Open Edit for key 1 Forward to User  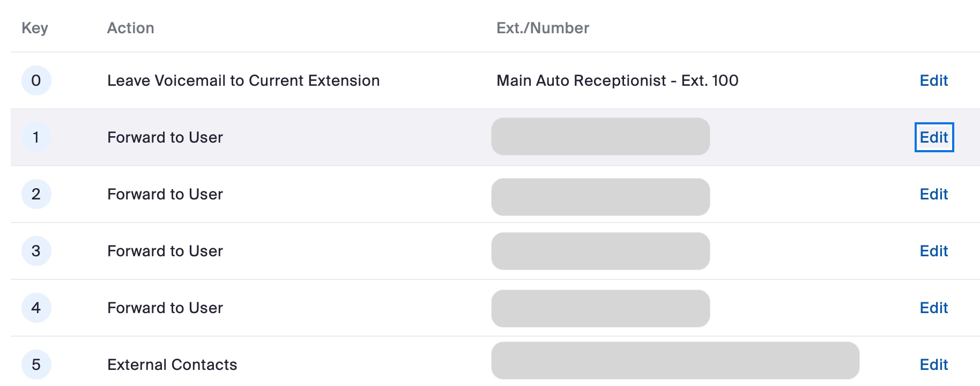[933, 137]
